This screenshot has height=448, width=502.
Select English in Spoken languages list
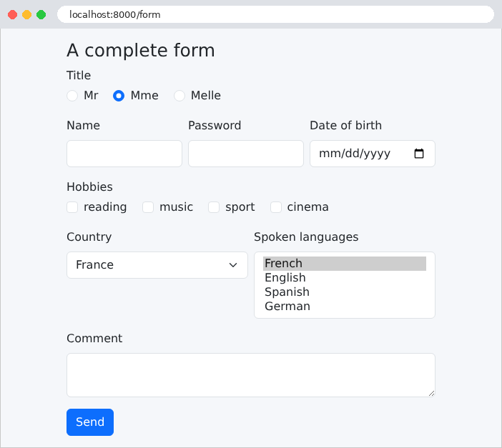pyautogui.click(x=345, y=278)
